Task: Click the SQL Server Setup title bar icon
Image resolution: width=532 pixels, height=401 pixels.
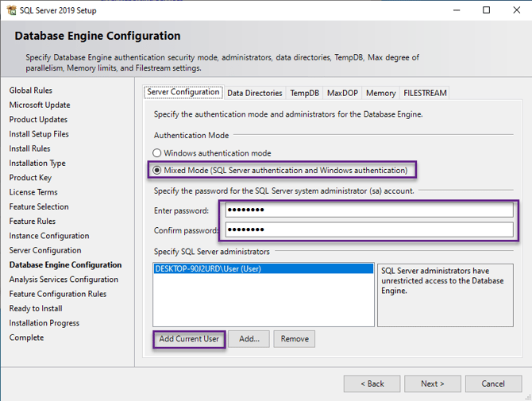Action: (x=10, y=10)
